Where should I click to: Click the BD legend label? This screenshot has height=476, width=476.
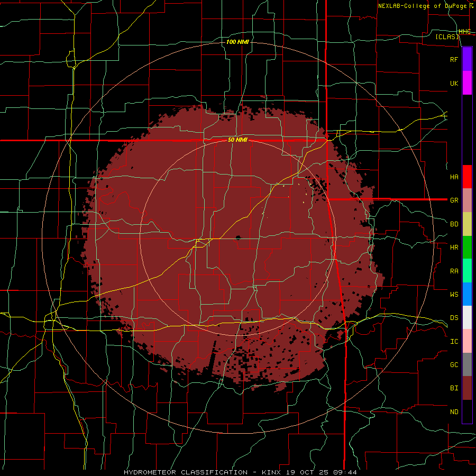point(454,224)
